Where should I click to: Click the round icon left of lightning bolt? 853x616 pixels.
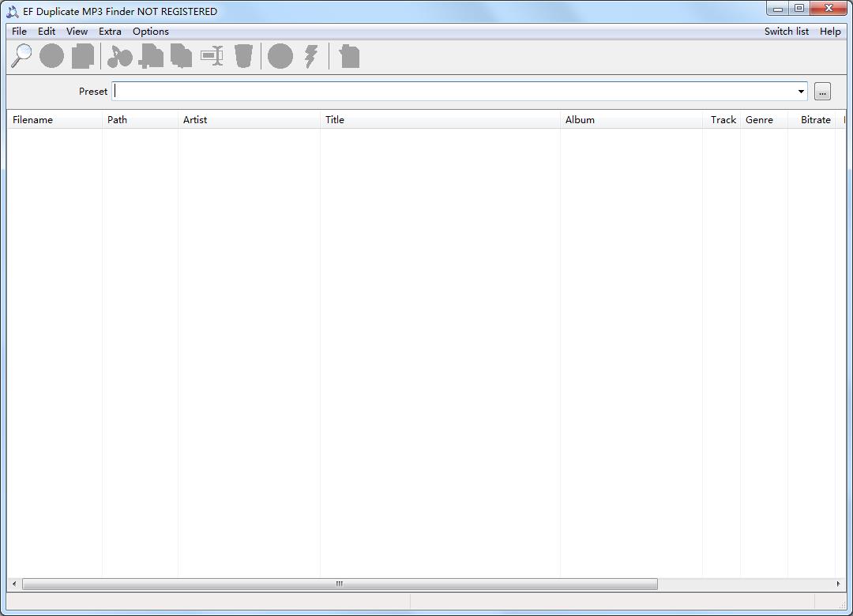point(280,56)
